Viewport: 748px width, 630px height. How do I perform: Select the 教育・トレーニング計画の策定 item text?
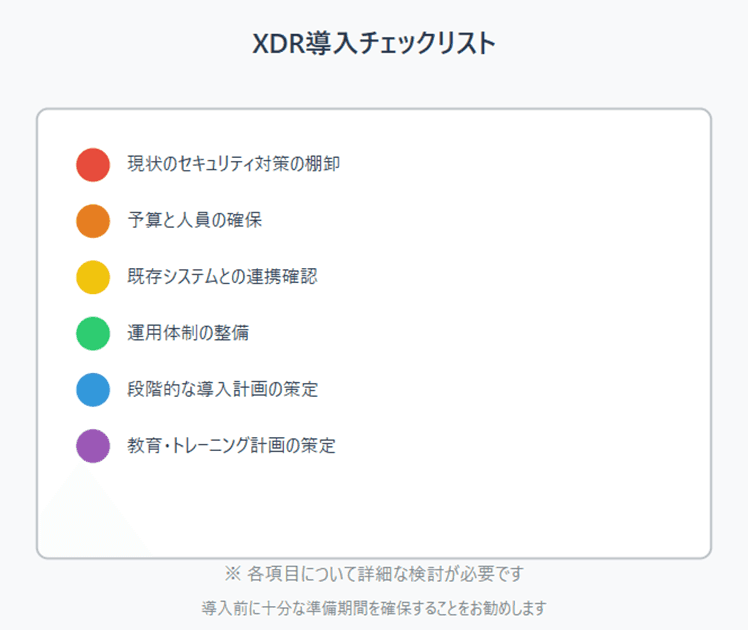(x=231, y=445)
